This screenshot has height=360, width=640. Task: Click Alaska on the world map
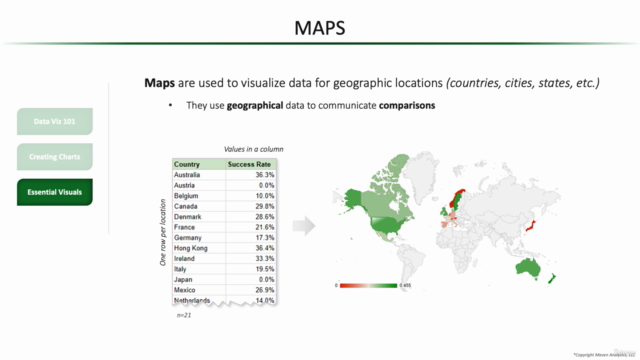tap(352, 199)
